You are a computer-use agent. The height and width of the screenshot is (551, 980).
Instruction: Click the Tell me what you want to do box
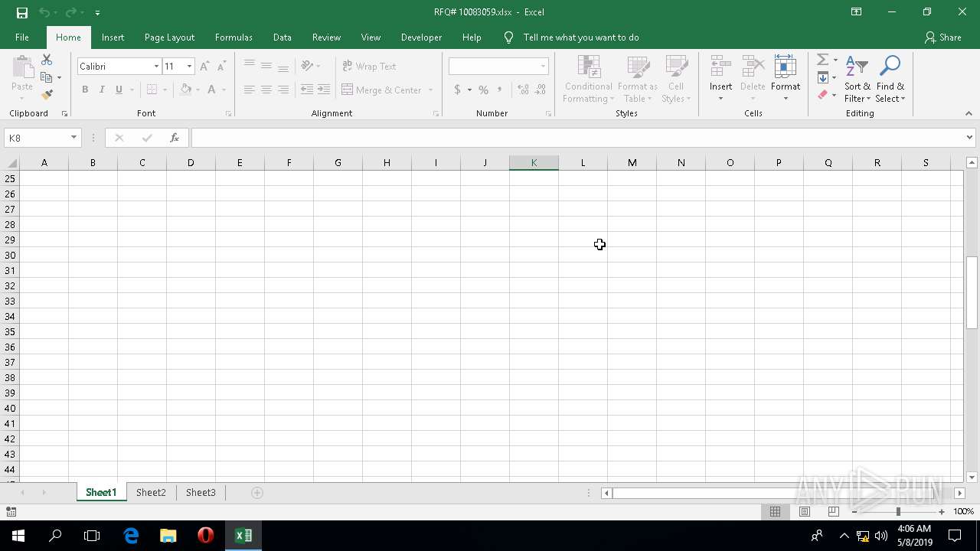click(581, 37)
